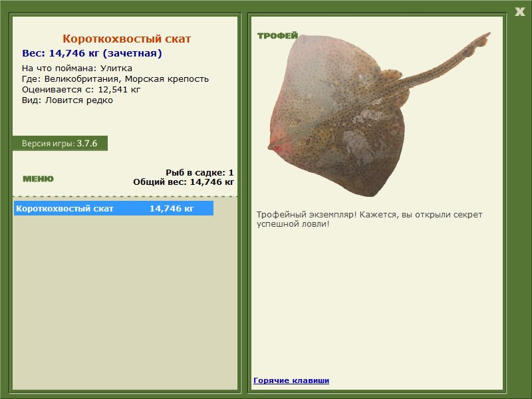Screen dimensions: 532x399
Task: Click the Общий вес: 14,746 кг total
Action: pos(184,182)
